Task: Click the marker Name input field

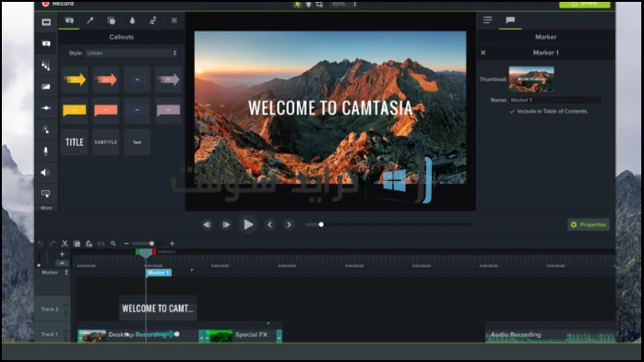Action: [555, 100]
